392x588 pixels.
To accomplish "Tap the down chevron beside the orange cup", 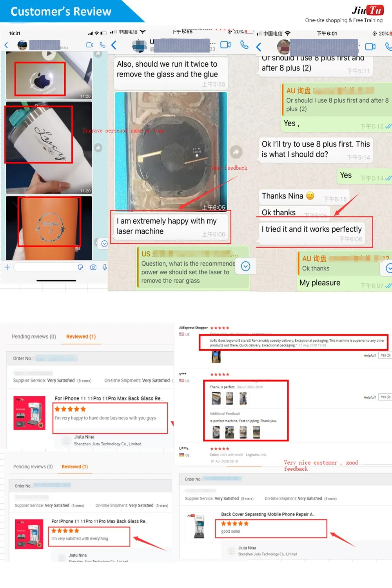I will pos(104,244).
